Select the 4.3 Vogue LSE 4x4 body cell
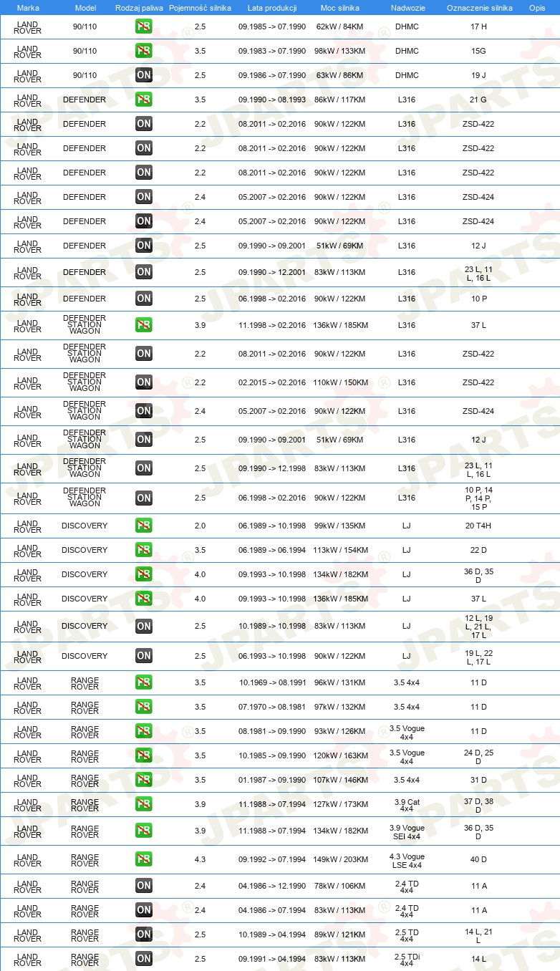The width and height of the screenshot is (560, 971). (407, 859)
